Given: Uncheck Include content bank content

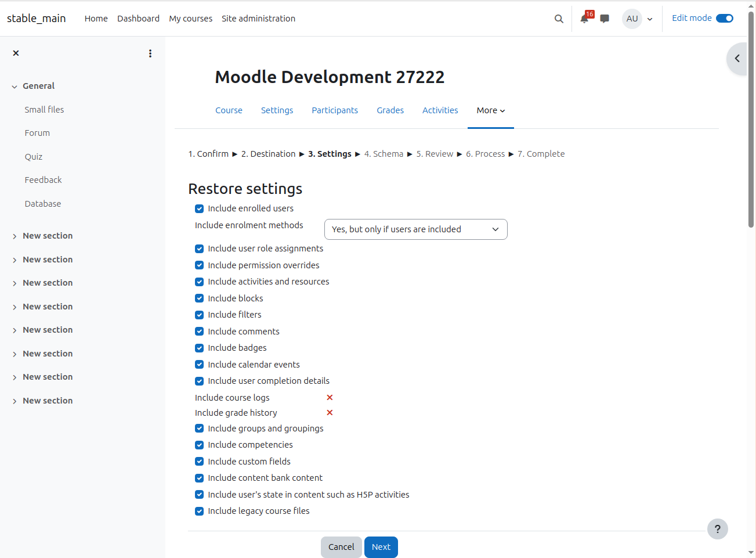Looking at the screenshot, I should 199,478.
